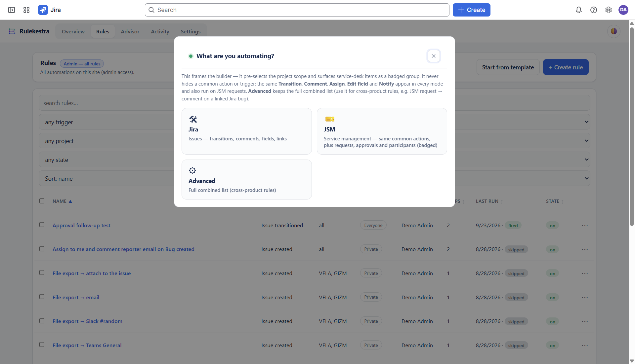
Task: Switch to the Settings tab
Action: 190,31
